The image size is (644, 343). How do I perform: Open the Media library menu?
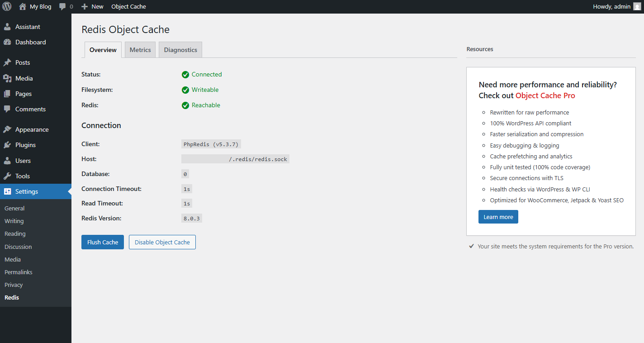click(x=24, y=78)
